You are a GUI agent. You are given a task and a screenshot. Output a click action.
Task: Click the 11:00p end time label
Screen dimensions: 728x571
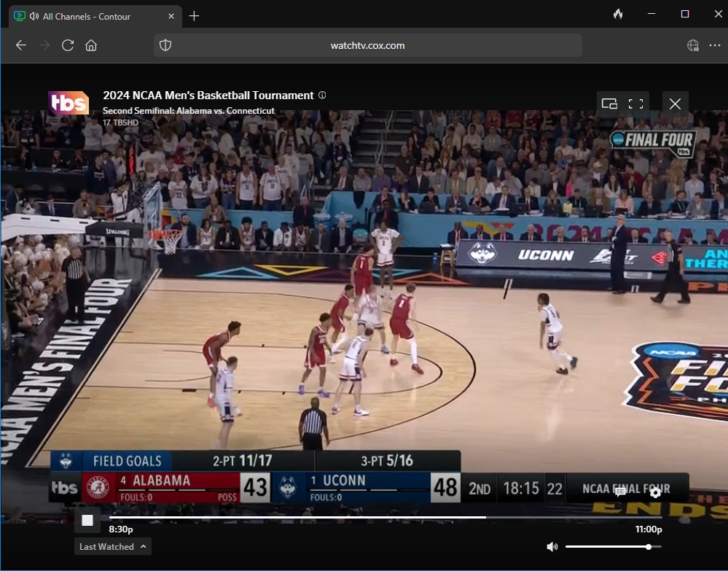click(x=649, y=529)
